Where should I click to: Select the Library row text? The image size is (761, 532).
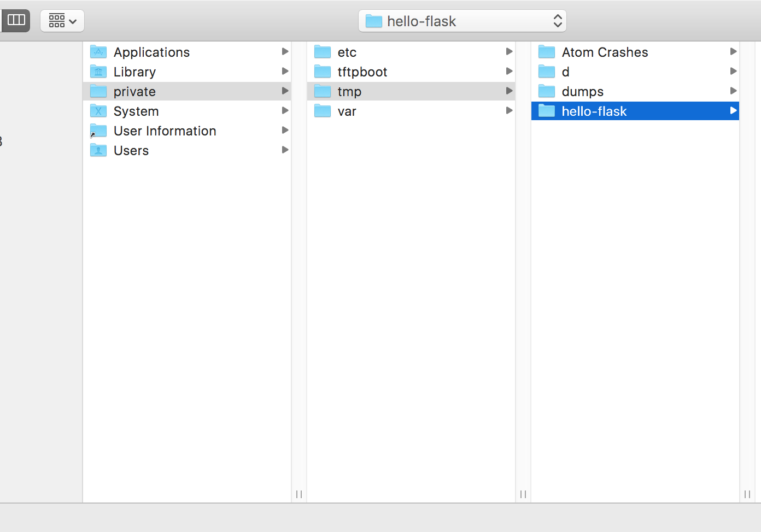click(x=134, y=72)
